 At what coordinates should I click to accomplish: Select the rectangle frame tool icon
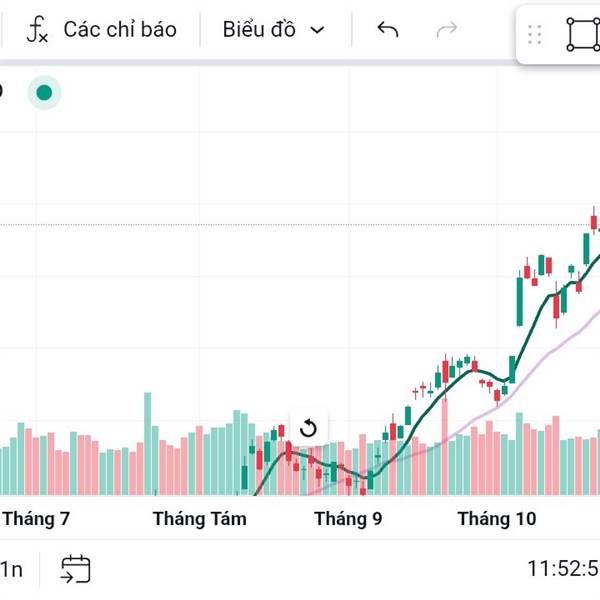point(582,34)
